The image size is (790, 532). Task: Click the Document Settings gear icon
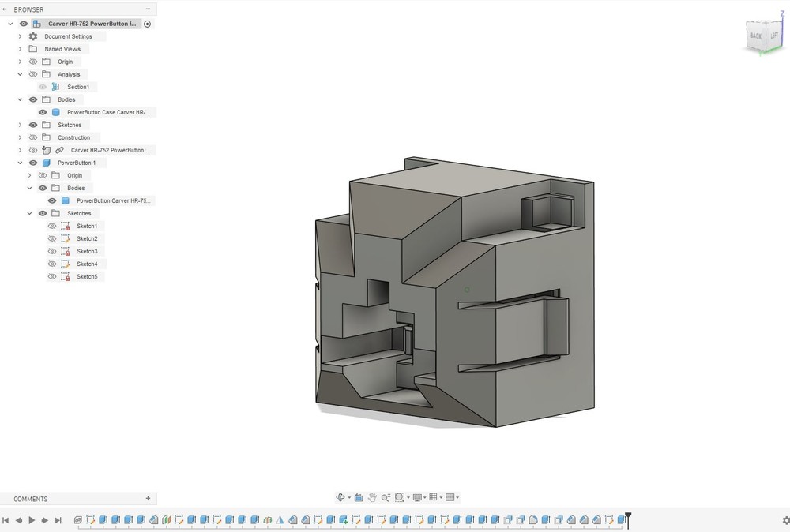(33, 36)
